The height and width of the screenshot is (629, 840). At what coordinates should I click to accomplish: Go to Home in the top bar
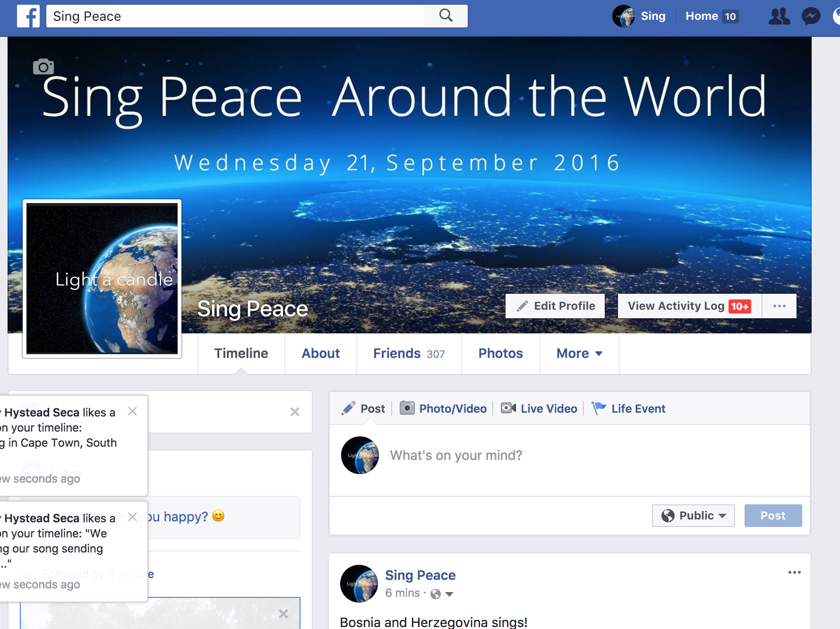702,17
